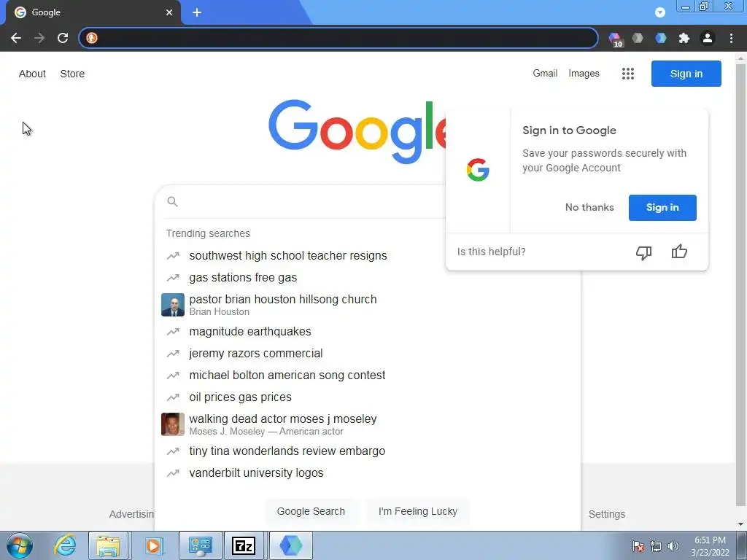747x560 pixels.
Task: Select suggestion magnitude earthquakes
Action: [368, 332]
